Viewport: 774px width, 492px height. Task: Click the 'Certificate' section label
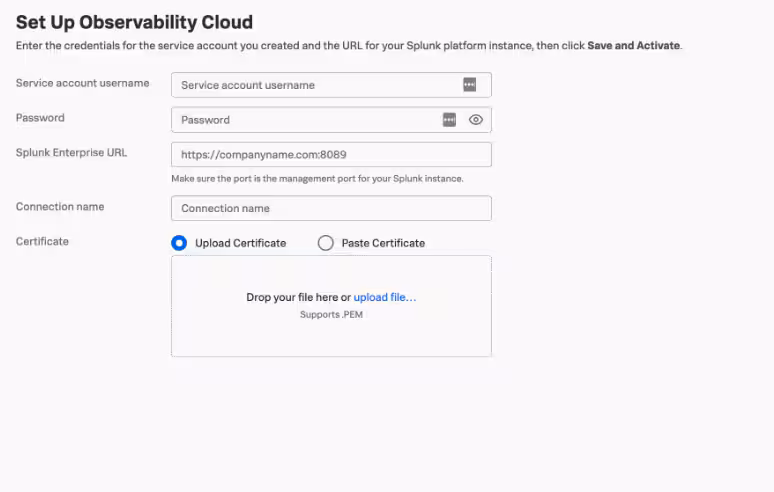[42, 242]
